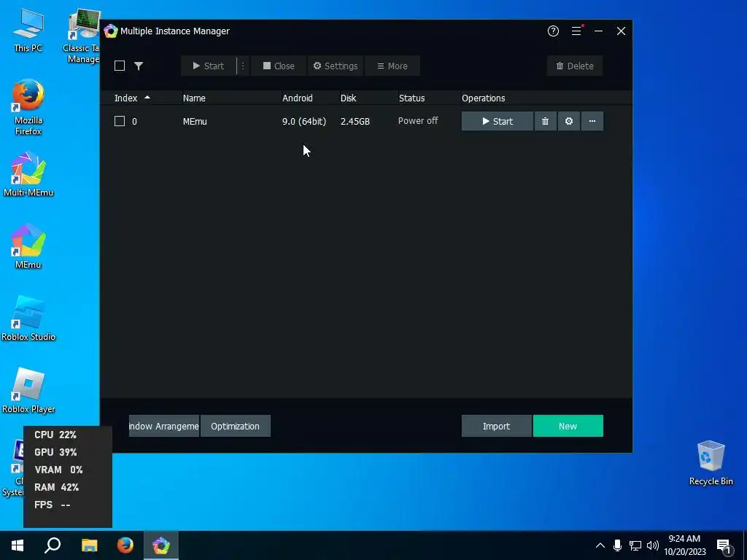Screen dimensions: 747x560
Task: Create a New instance
Action: click(568, 426)
